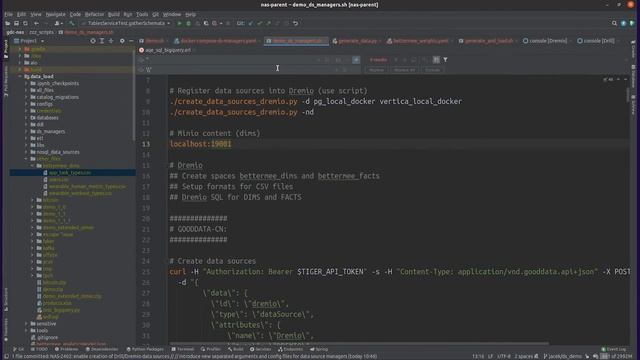Screen dimensions: 640x360
Task: Open the Refactor menu
Action: pyautogui.click(x=94, y=14)
